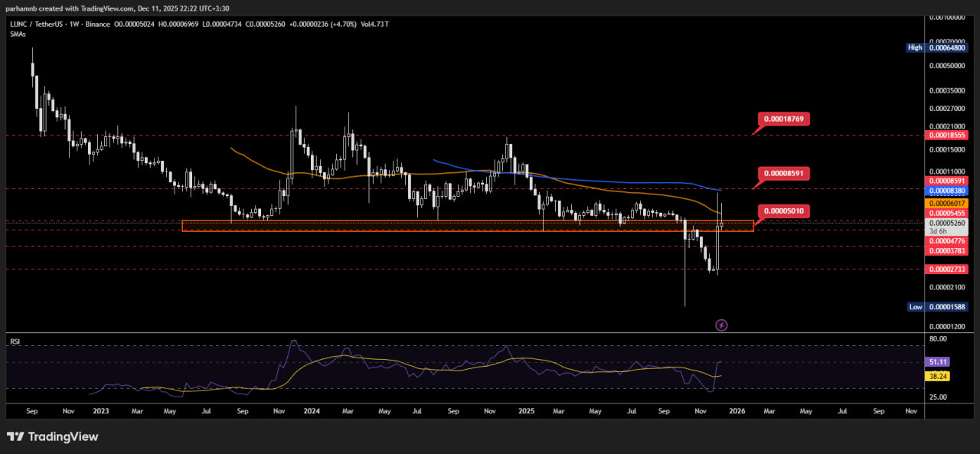Click the TradingView logo at bottom left
This screenshot has height=454, width=980.
pyautogui.click(x=53, y=436)
